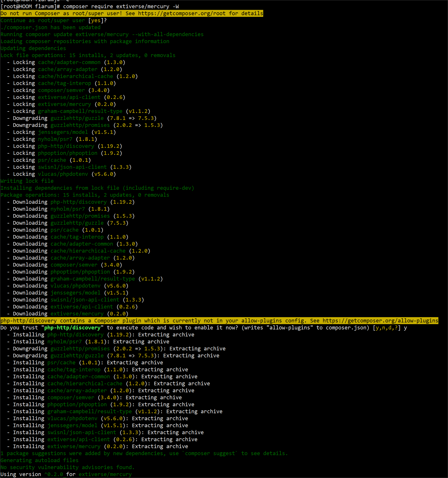This screenshot has height=478, width=448.
Task: Click './composer.json has been updated' line
Action: pyautogui.click(x=51, y=27)
